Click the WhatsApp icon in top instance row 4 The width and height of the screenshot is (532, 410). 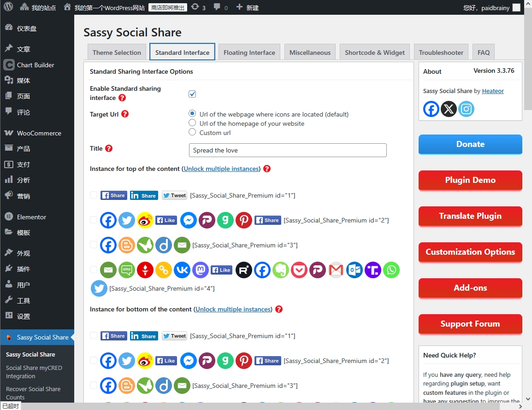[x=391, y=270]
